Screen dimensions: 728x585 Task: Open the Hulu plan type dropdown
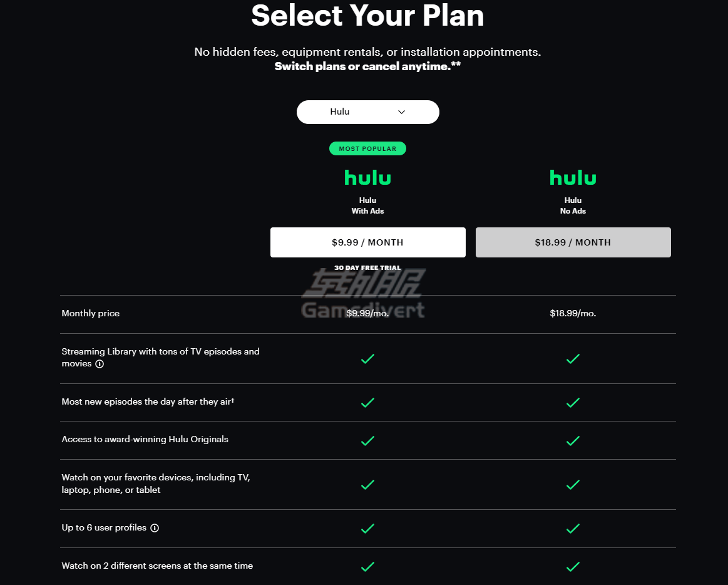coord(367,112)
